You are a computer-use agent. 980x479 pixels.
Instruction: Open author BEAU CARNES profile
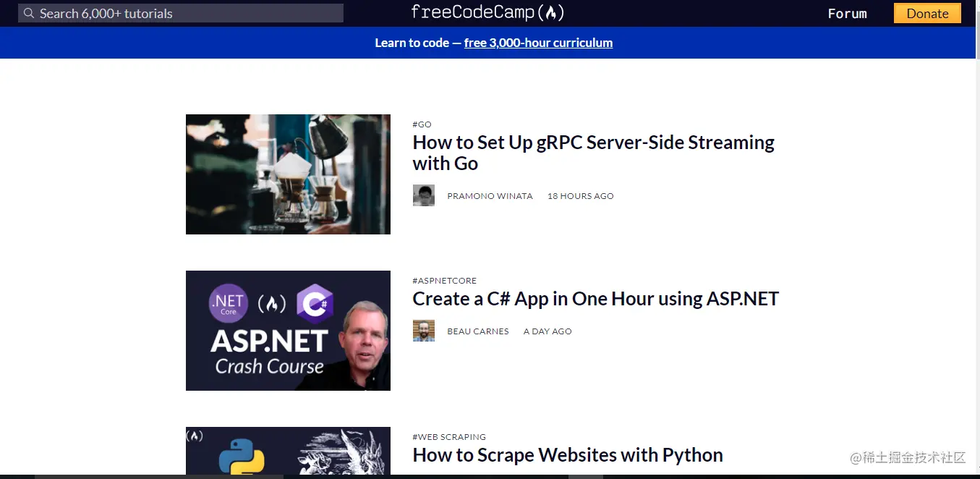[x=478, y=331]
